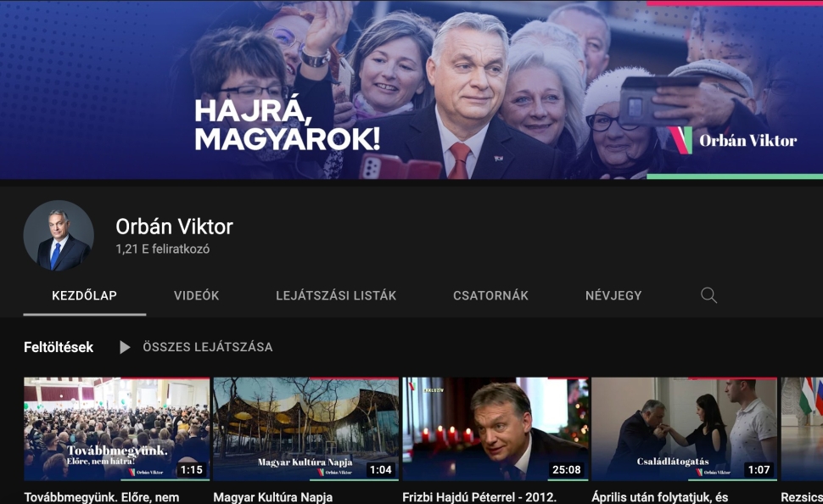This screenshot has height=504, width=823.
Task: Switch to the Videók tab
Action: pos(196,295)
